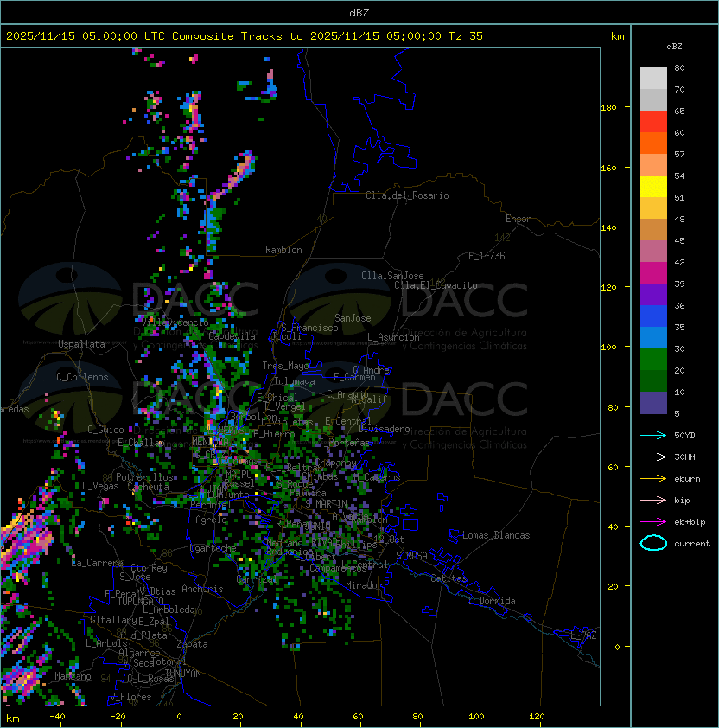Click the yellow eburn arrow legend icon
Screen dimensions: 719x728
pyautogui.click(x=653, y=478)
